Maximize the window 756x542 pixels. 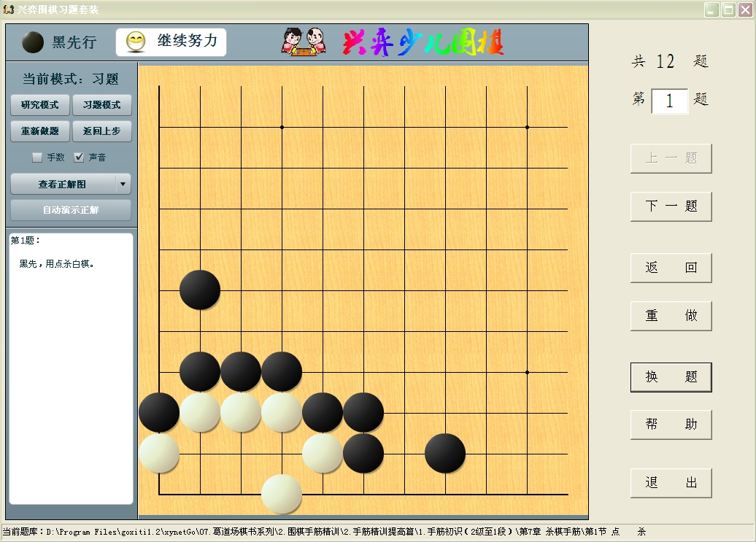[728, 9]
